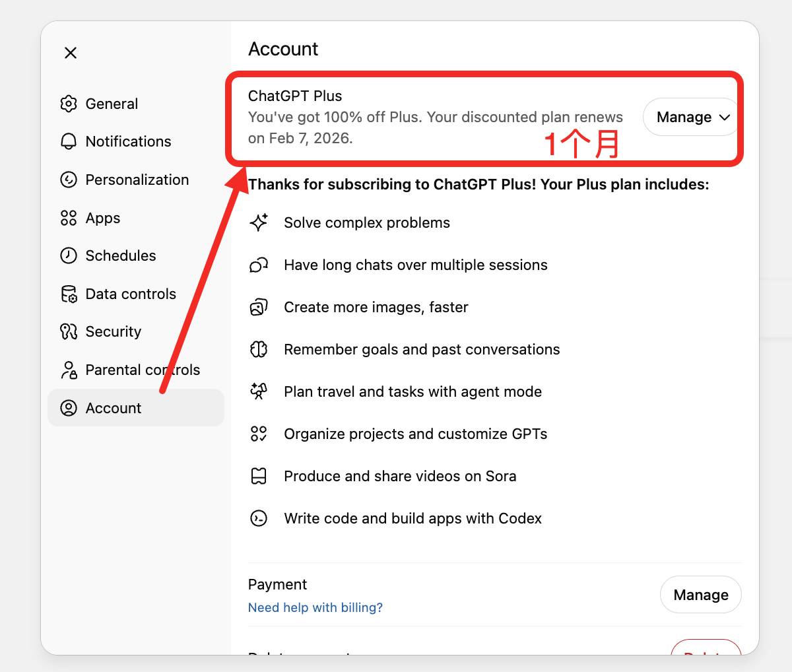
Task: Switch to the Notifications settings tab
Action: (x=128, y=141)
